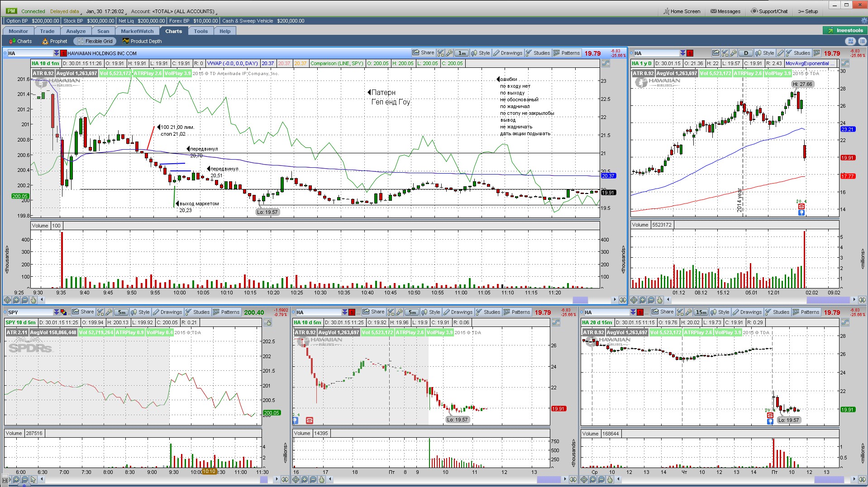This screenshot has width=868, height=487.
Task: Click earnings phone icon on HA daily chart
Action: (x=801, y=207)
